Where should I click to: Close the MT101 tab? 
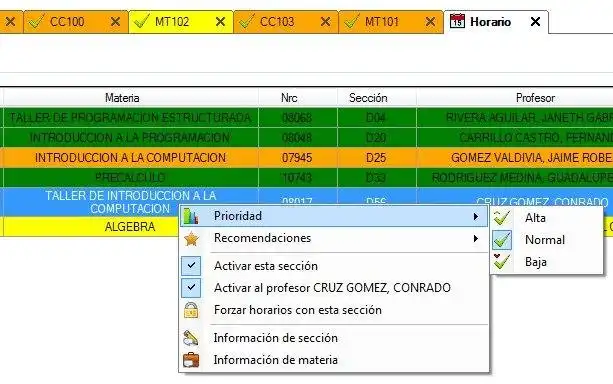[x=430, y=22]
